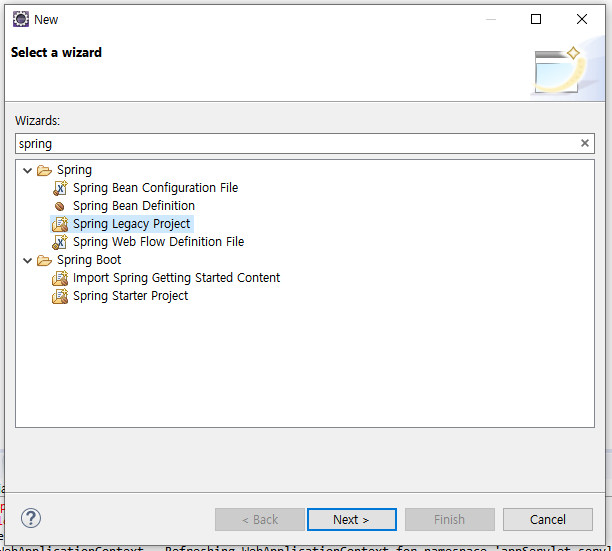The width and height of the screenshot is (612, 551).
Task: Click the Spring Web Flow Definition File icon
Action: pyautogui.click(x=60, y=242)
